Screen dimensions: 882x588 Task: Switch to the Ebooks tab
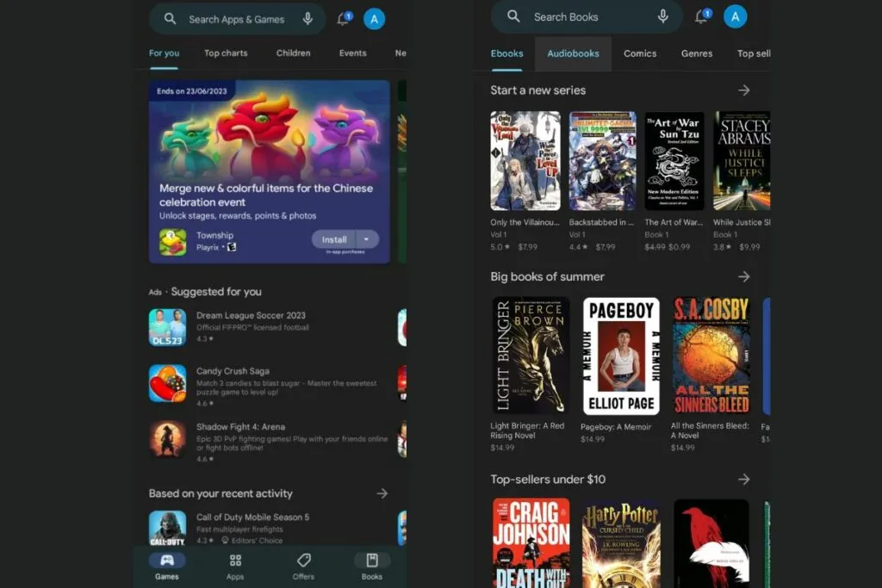[506, 53]
